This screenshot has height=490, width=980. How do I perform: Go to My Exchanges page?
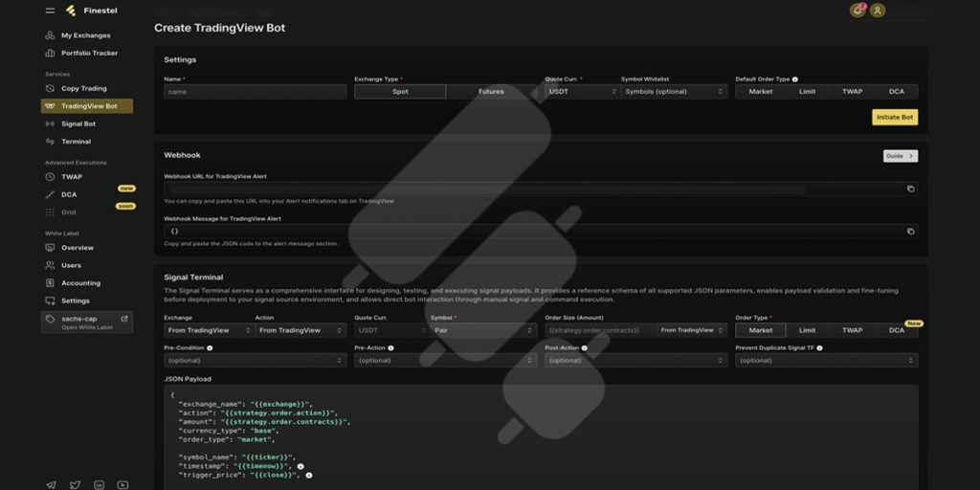point(86,35)
